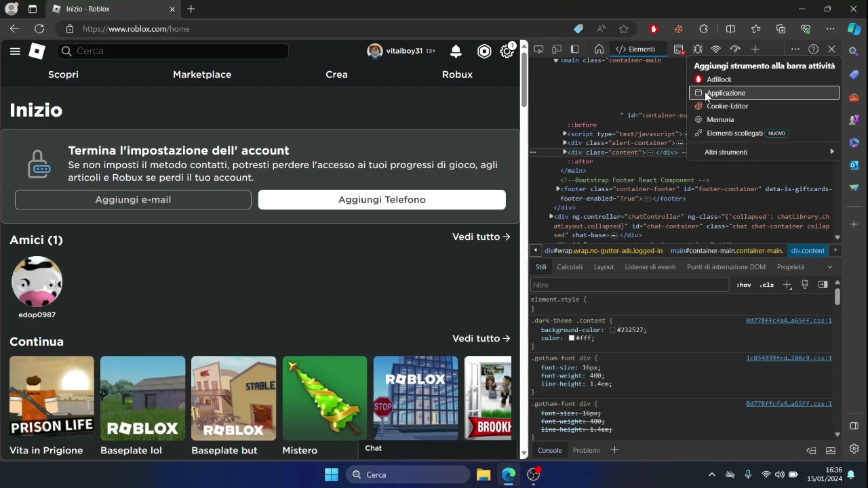868x488 pixels.
Task: Open Roblox notifications bell
Action: pyautogui.click(x=456, y=51)
